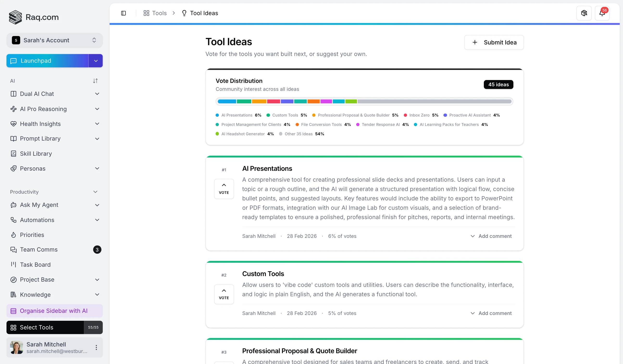Open Task Board in sidebar

tap(35, 265)
